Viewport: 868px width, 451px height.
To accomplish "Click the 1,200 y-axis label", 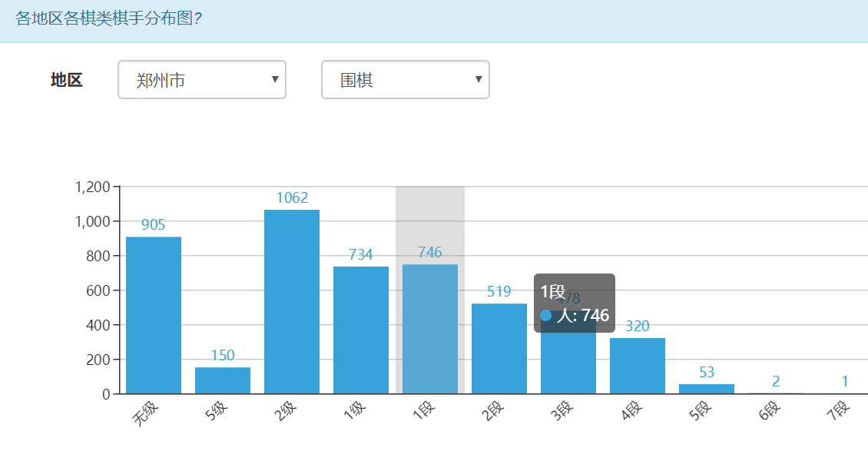I will [93, 187].
